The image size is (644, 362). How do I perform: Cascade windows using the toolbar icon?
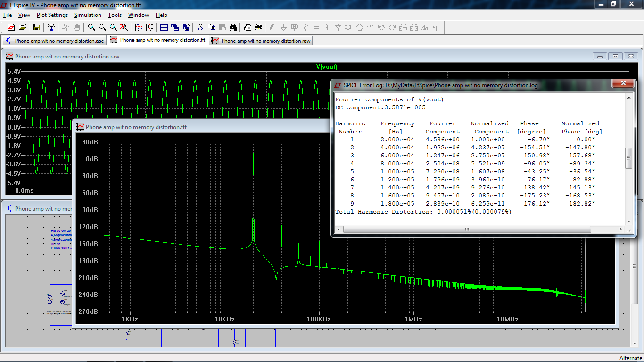(175, 27)
